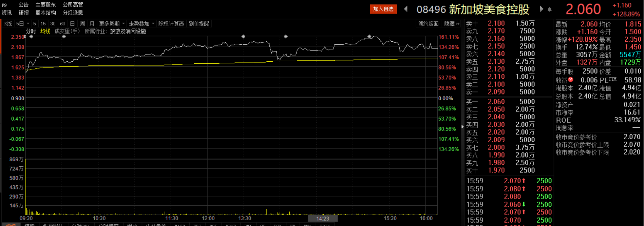Viewport: 644px width, 226px height.
Task: Collapse order book using the small side arrow
Action: pos(462,127)
